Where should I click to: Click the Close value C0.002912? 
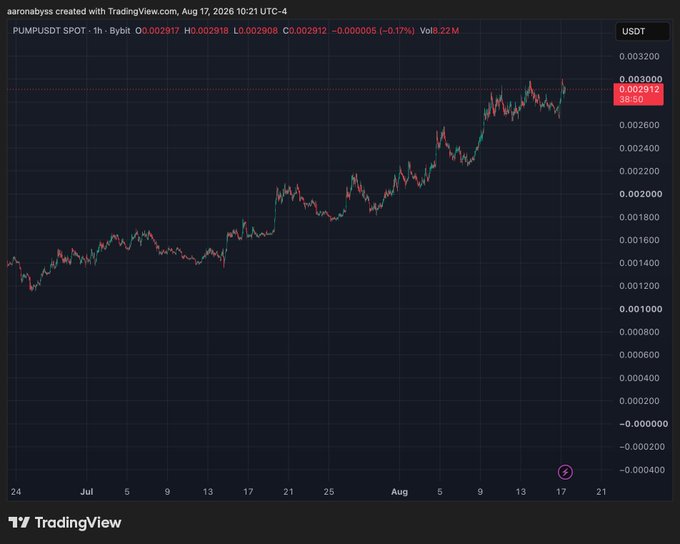tap(304, 31)
